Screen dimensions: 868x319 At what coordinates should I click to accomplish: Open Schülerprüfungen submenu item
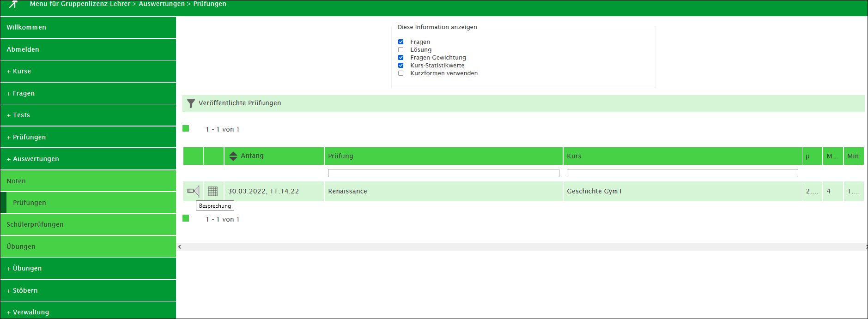[88, 224]
